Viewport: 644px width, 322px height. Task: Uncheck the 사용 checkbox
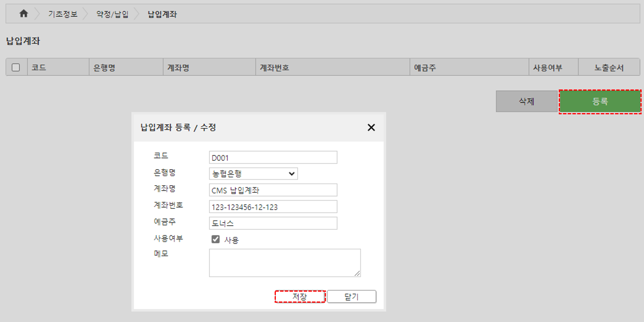click(215, 239)
